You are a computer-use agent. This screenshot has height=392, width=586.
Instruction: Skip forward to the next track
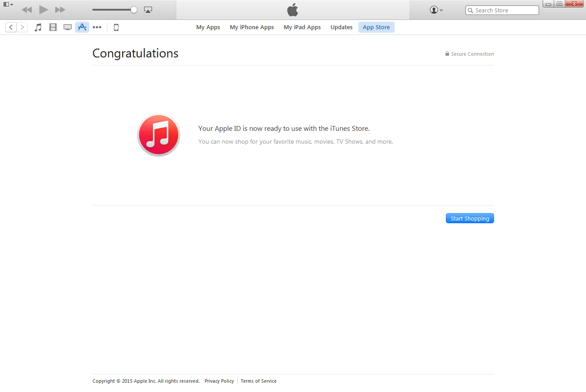coord(60,10)
